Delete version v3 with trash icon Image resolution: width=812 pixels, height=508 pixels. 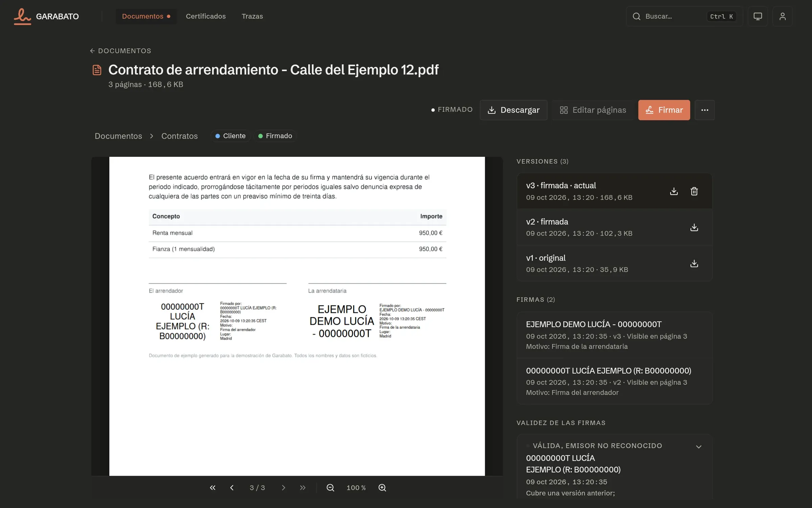pyautogui.click(x=694, y=191)
